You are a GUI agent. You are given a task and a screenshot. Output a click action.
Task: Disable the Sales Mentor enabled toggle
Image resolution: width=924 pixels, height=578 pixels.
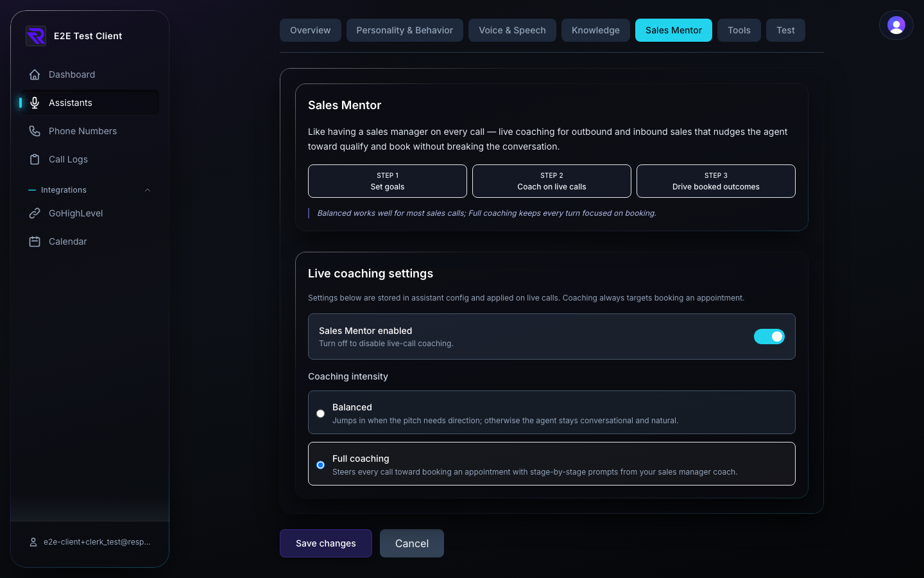coord(769,337)
